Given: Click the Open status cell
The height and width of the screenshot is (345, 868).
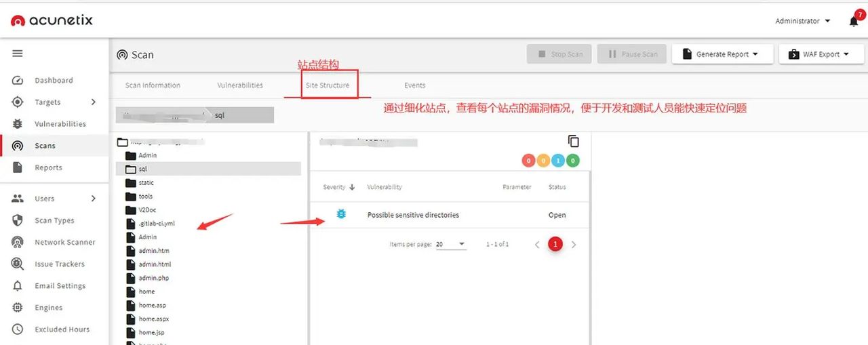Looking at the screenshot, I should (557, 215).
